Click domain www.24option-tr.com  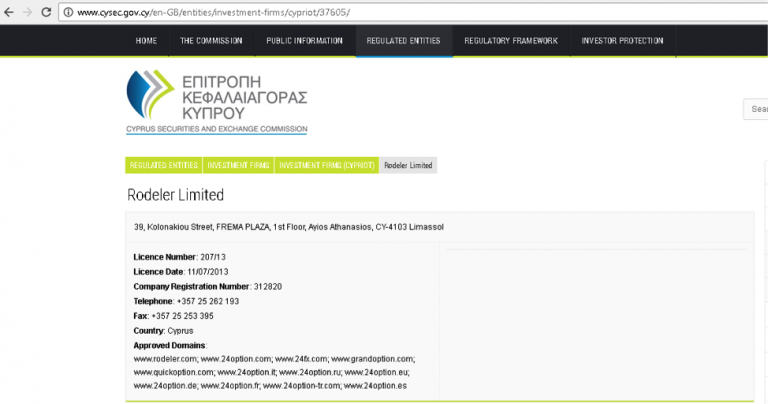301,385
